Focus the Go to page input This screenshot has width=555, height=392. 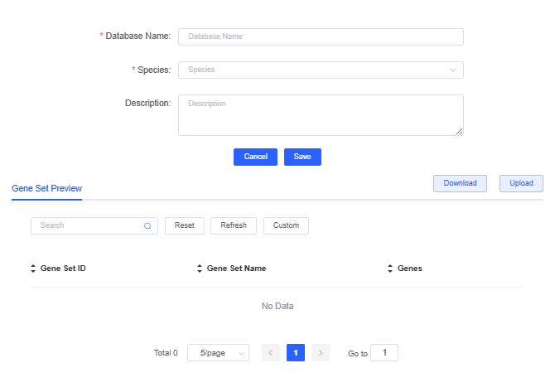click(x=384, y=353)
